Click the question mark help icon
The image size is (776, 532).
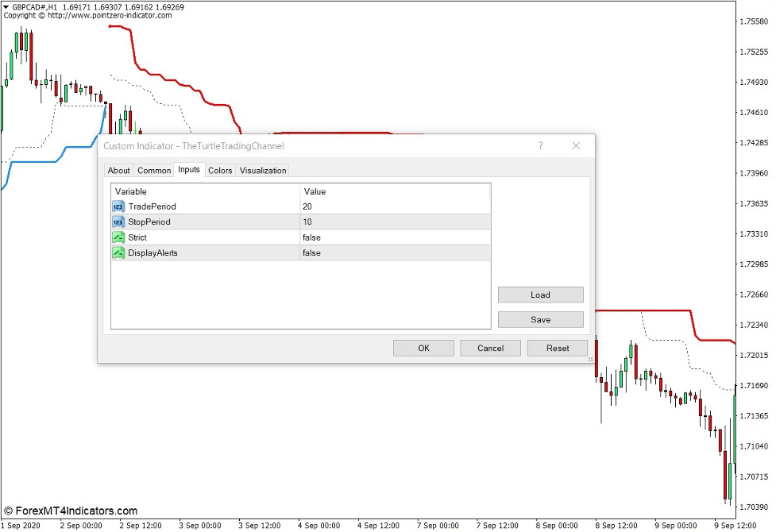(541, 146)
